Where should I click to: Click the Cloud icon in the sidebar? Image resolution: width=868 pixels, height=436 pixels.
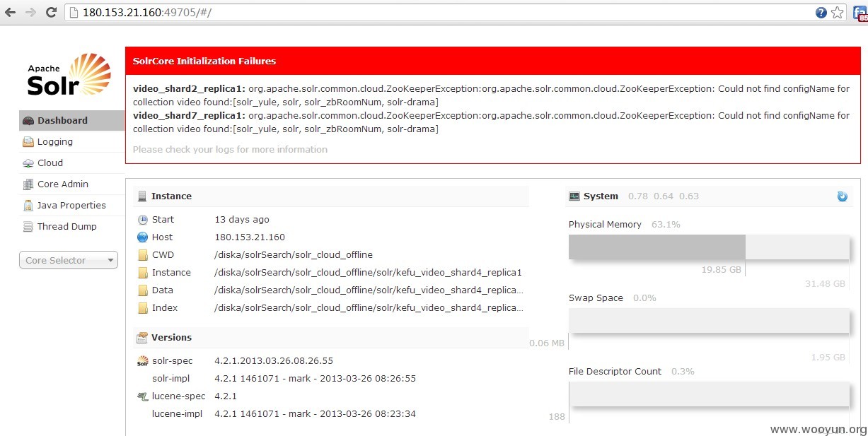[x=28, y=163]
